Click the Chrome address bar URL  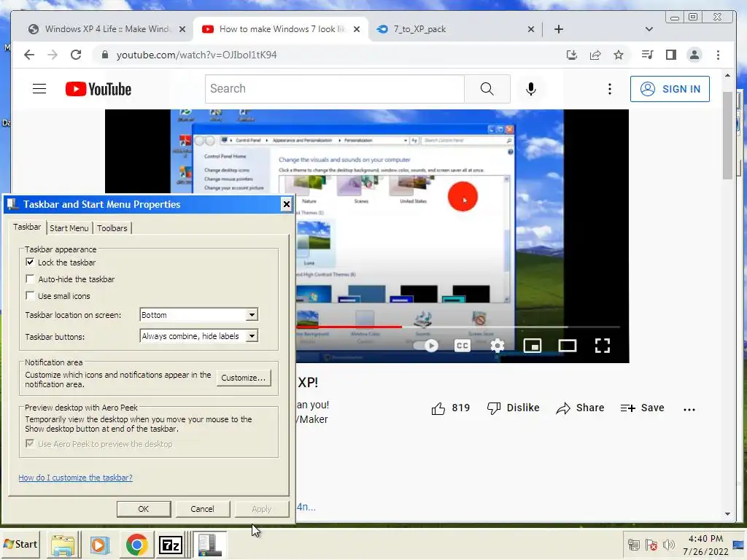196,55
